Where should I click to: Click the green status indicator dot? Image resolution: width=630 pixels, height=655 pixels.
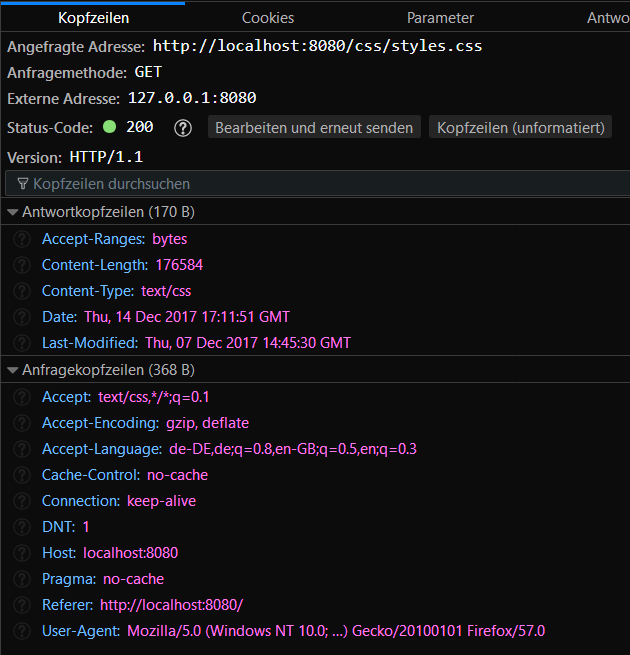click(109, 127)
